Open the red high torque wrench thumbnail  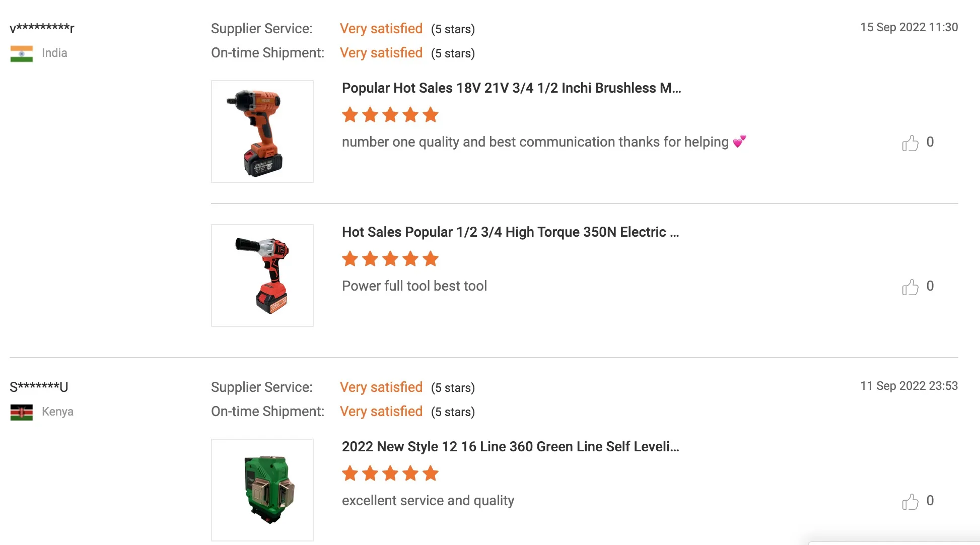[262, 276]
